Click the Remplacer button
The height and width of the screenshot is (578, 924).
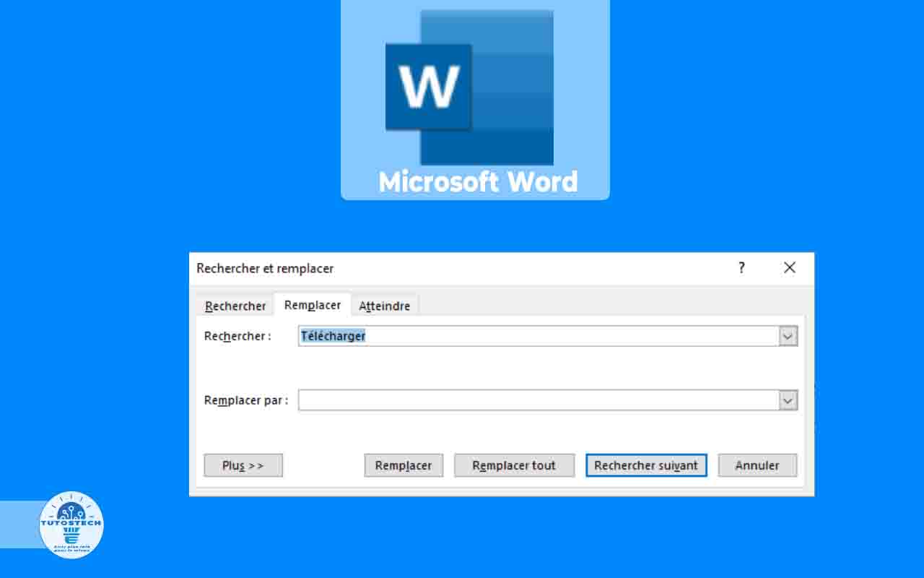[x=404, y=465]
